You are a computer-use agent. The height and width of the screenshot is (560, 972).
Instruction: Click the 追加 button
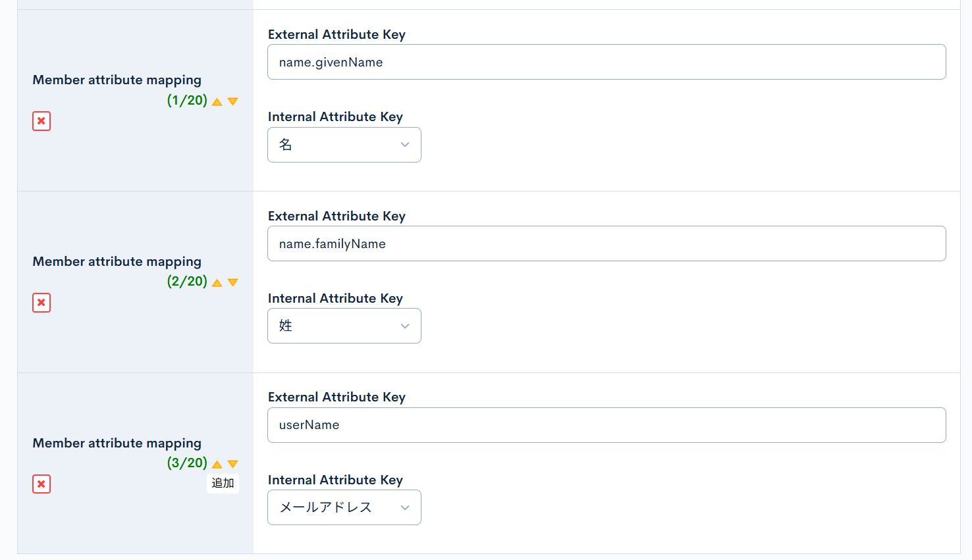pyautogui.click(x=223, y=483)
